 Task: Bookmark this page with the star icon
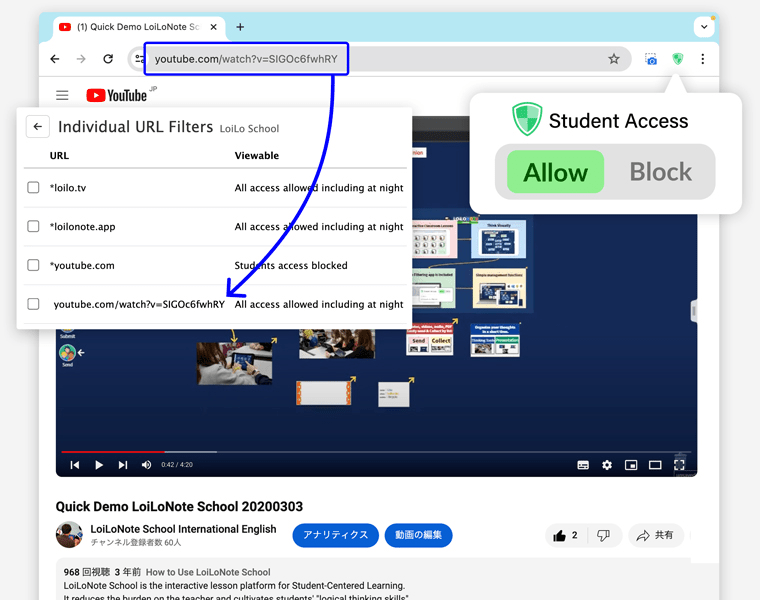tap(614, 59)
